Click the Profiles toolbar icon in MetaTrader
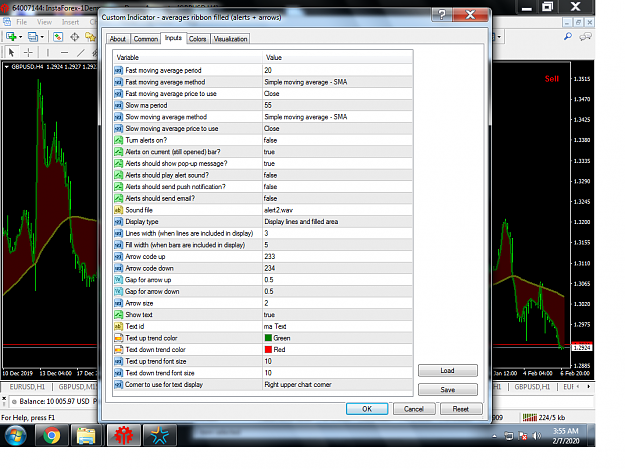Viewport: 625px width, 469px height. [x=35, y=37]
